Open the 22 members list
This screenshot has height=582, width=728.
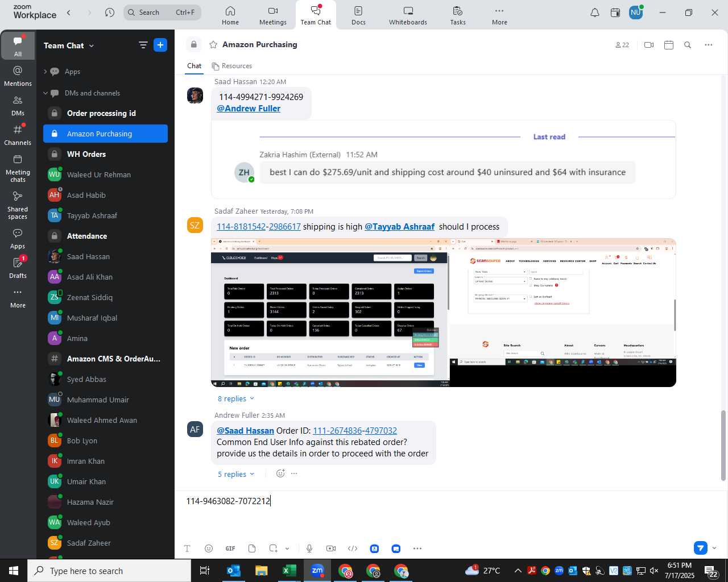[622, 45]
